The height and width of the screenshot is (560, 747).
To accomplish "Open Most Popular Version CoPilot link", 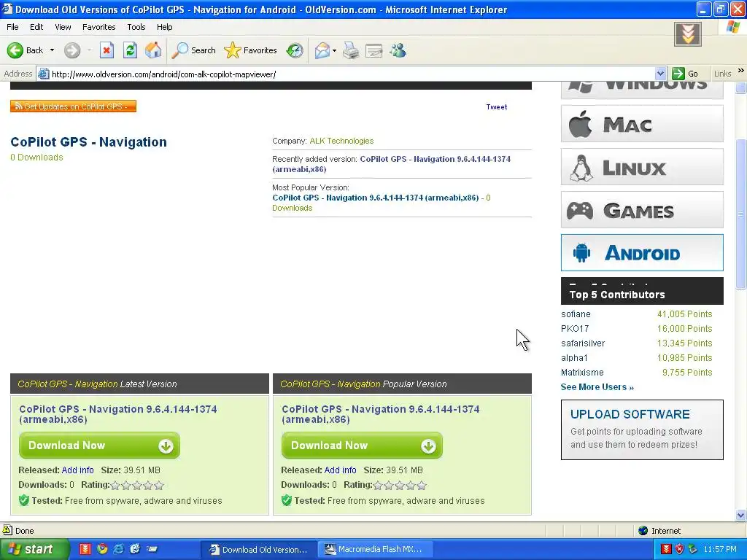I will [376, 198].
